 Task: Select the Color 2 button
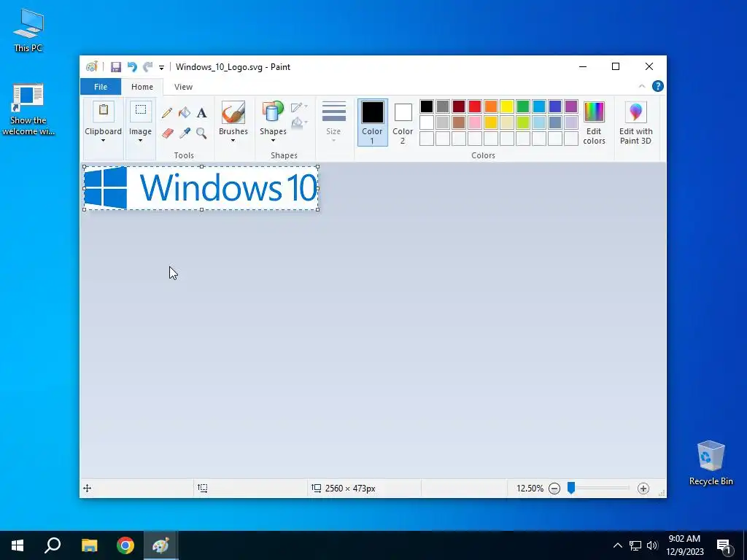[x=403, y=122]
